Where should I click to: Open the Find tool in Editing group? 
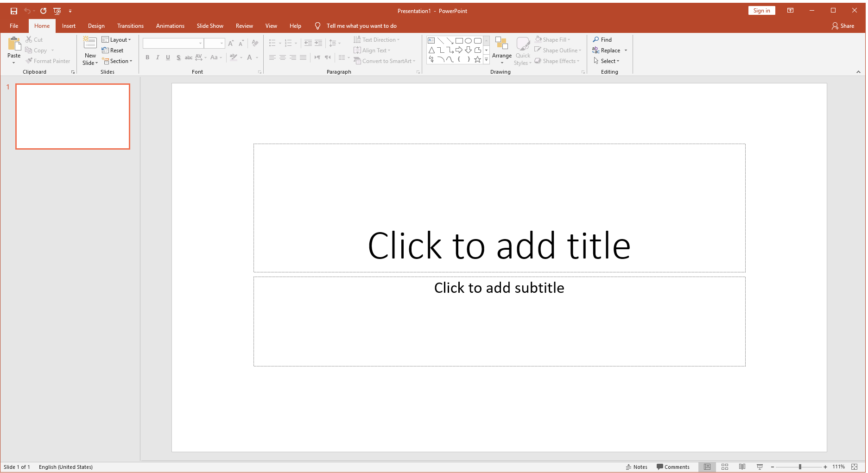point(602,39)
